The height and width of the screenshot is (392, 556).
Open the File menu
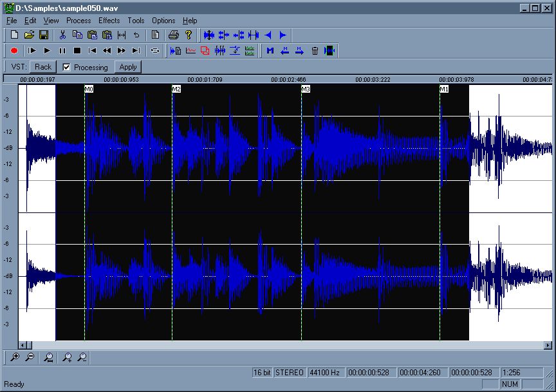point(12,21)
